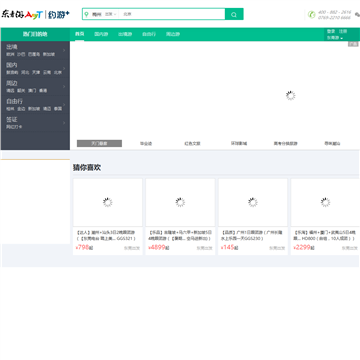
Task: Open the ¥4899 tour product card
Action: 180,217
